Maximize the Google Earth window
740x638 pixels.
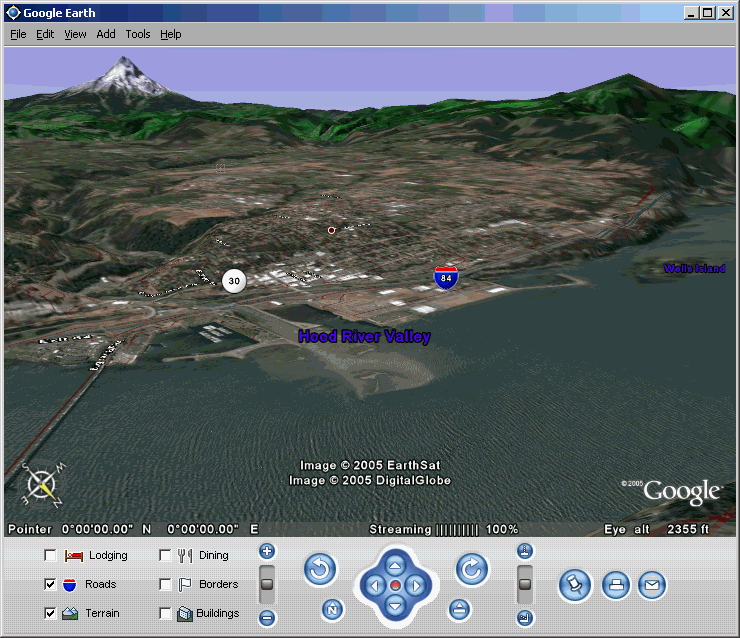708,13
